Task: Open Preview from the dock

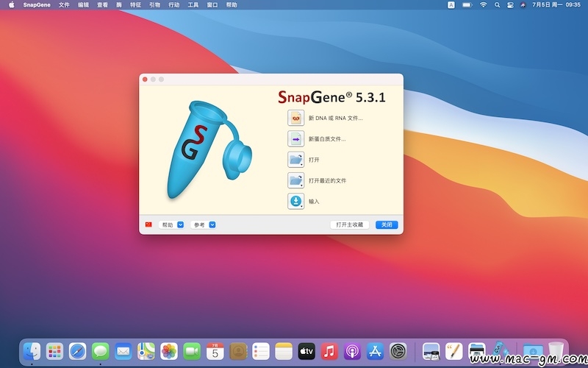Action: click(431, 352)
